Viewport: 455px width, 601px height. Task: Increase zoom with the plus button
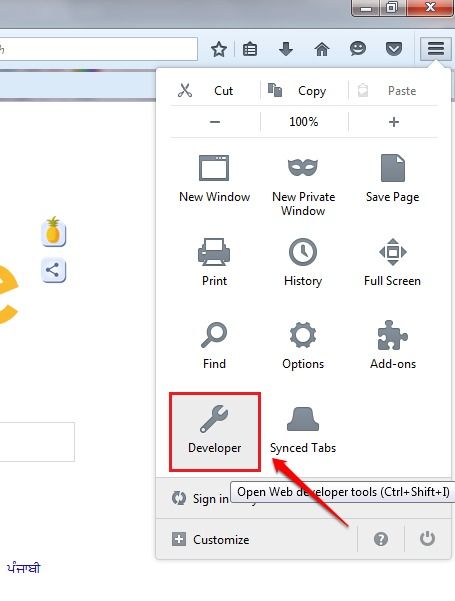click(x=394, y=122)
